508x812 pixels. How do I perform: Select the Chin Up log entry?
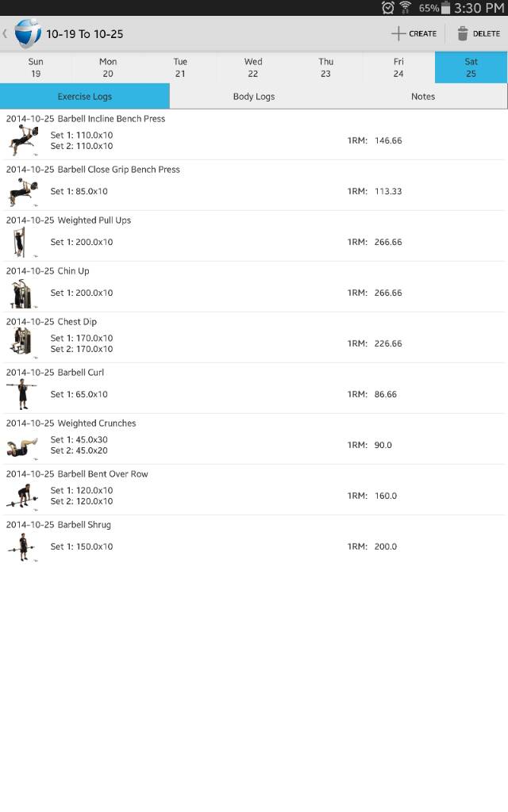254,287
